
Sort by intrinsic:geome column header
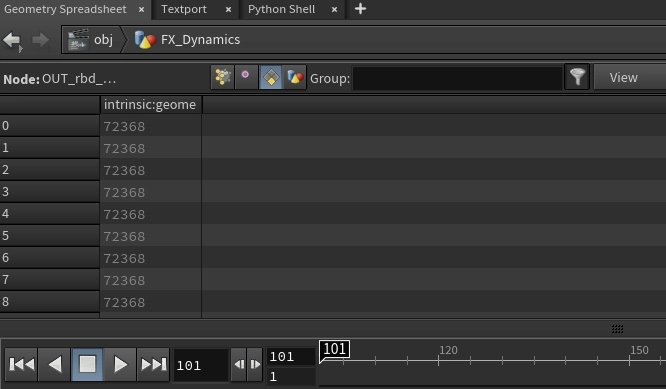tap(150, 104)
